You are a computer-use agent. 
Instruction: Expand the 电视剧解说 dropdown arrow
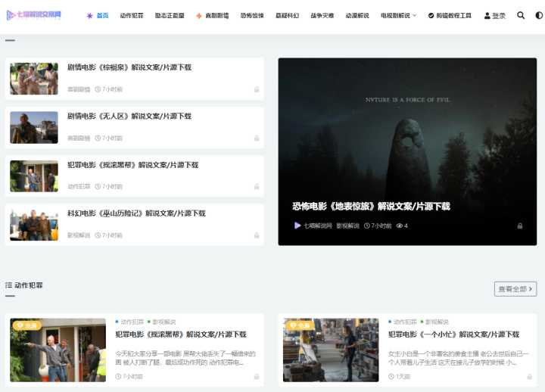pyautogui.click(x=414, y=16)
